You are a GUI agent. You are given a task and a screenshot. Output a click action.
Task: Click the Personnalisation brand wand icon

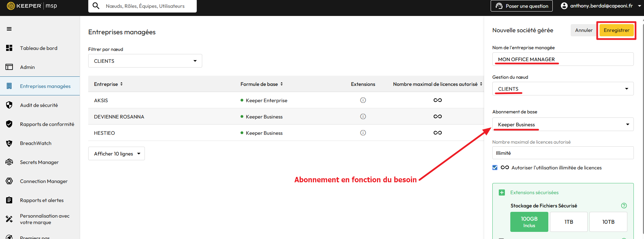tap(9, 219)
